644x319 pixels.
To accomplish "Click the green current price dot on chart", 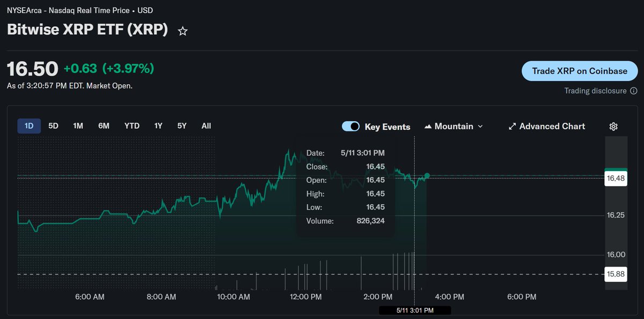I will tap(427, 175).
